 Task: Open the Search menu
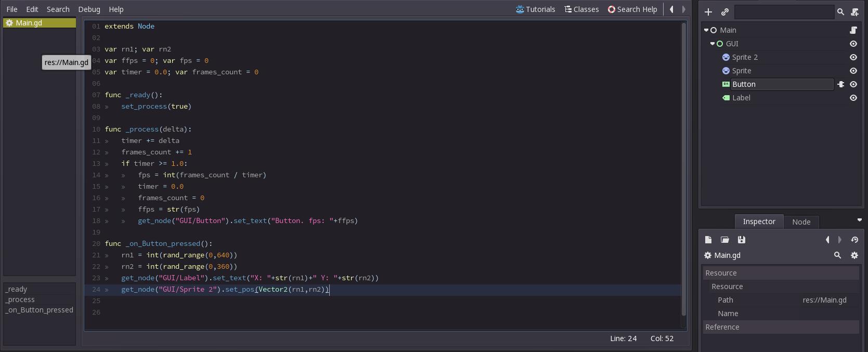[x=58, y=9]
